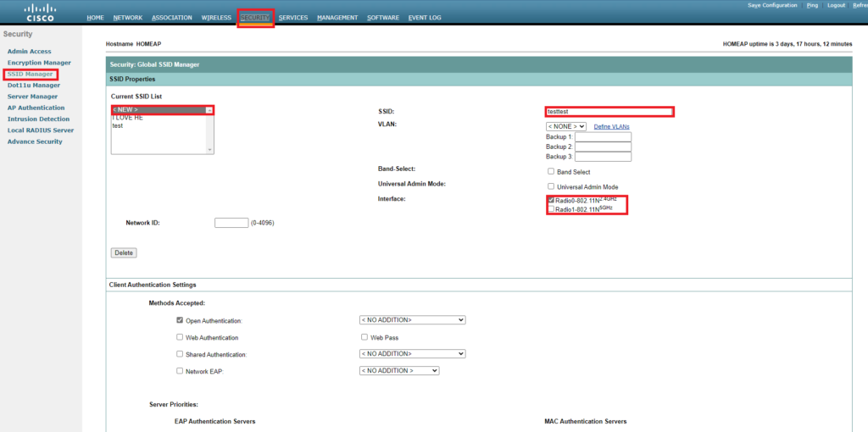Enable Universal Admin Mode checkbox

[x=551, y=186]
